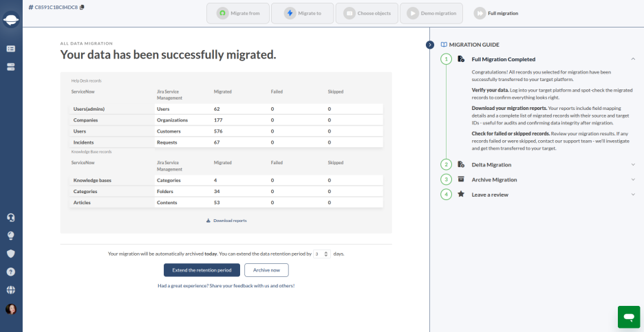The image size is (644, 332).
Task: Click the Incidents row label
Action: coord(83,142)
